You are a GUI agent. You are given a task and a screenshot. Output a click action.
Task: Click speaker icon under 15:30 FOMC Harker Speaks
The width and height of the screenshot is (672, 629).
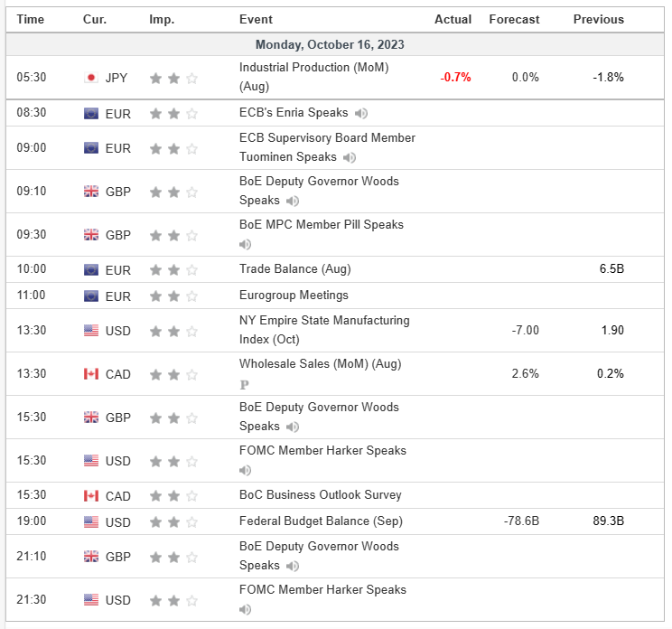[245, 470]
